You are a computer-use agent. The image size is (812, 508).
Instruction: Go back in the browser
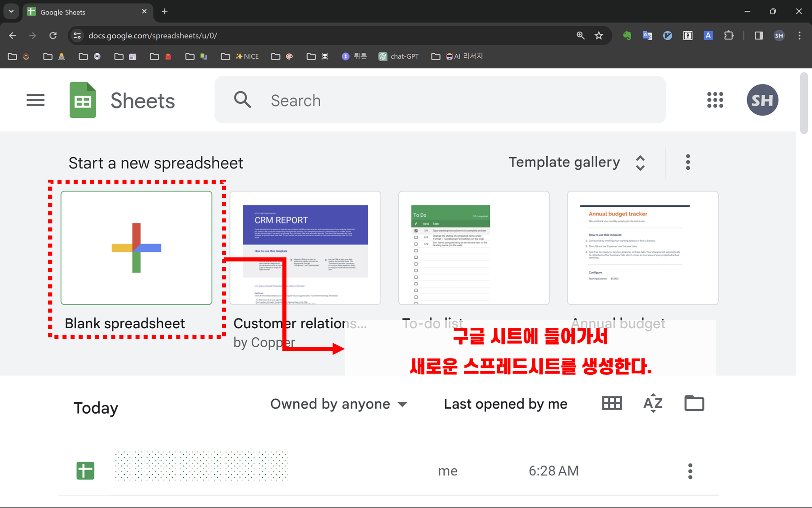coord(13,36)
